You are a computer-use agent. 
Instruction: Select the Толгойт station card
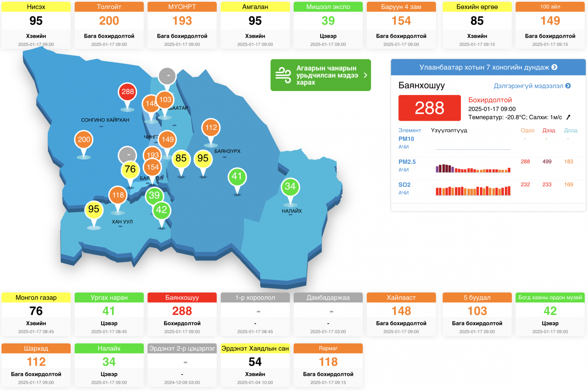(109, 25)
